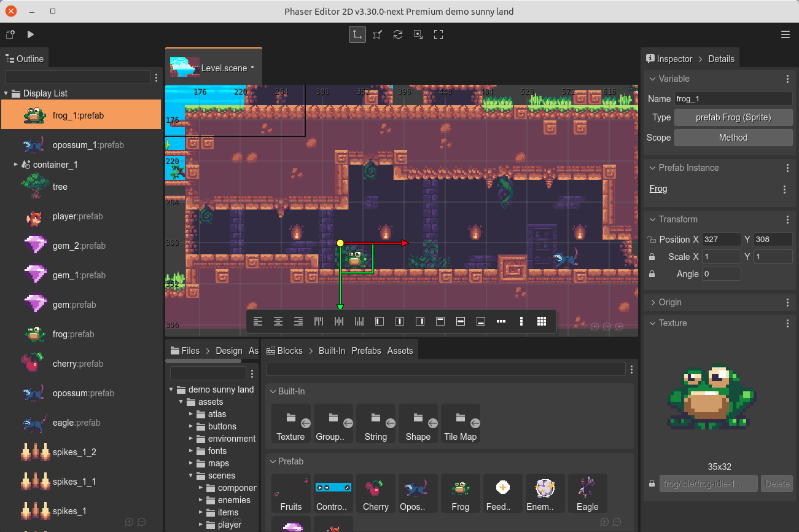Open the main hamburger menu
The width and height of the screenshot is (799, 532).
[x=785, y=34]
